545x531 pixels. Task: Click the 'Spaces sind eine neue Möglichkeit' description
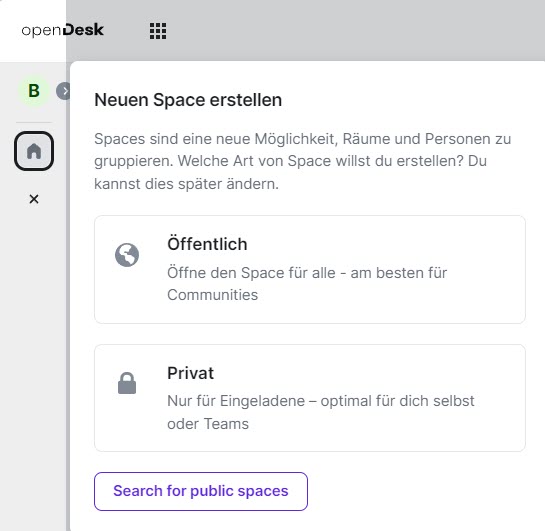point(302,161)
